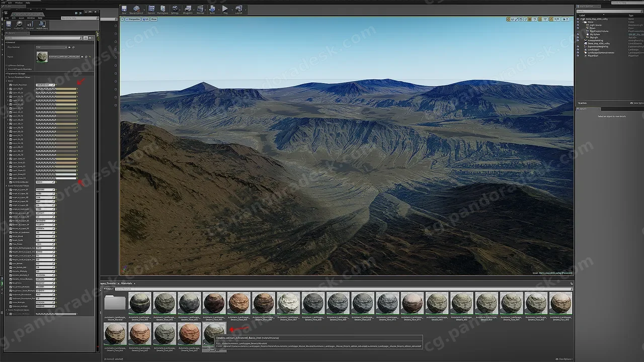
Task: Open the color bar for Layer_Snow_C3
Action: [x=56, y=178]
